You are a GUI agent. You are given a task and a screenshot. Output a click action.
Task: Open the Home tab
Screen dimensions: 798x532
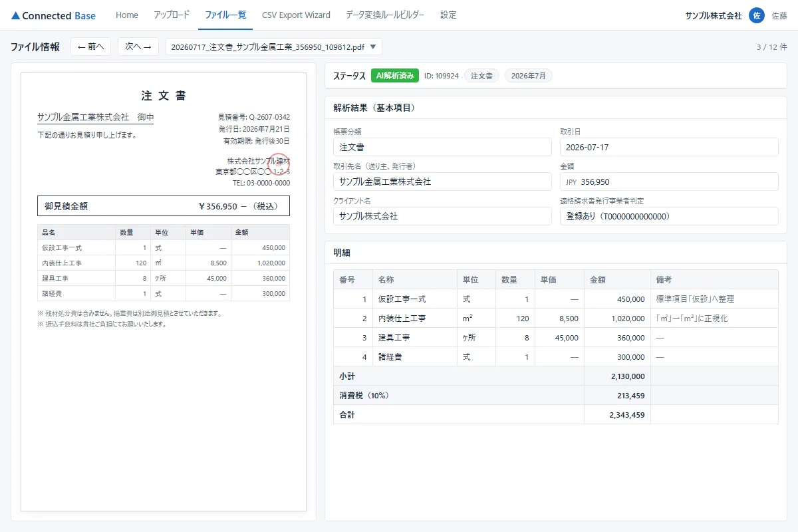(x=127, y=15)
